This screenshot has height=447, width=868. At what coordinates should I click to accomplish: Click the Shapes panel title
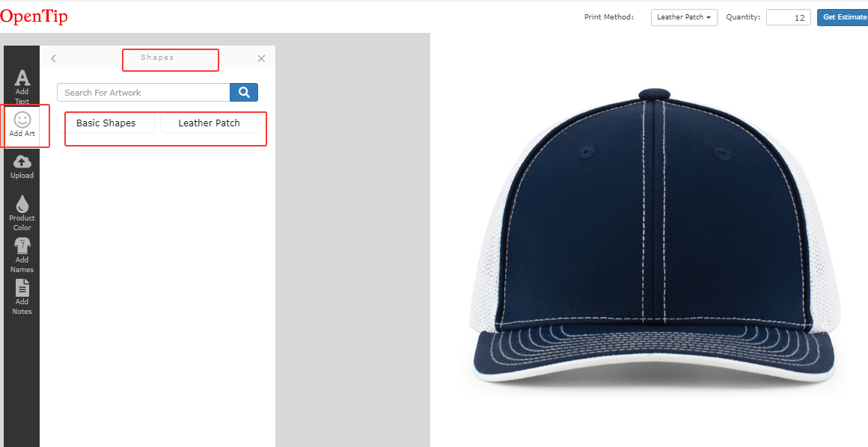tap(157, 58)
